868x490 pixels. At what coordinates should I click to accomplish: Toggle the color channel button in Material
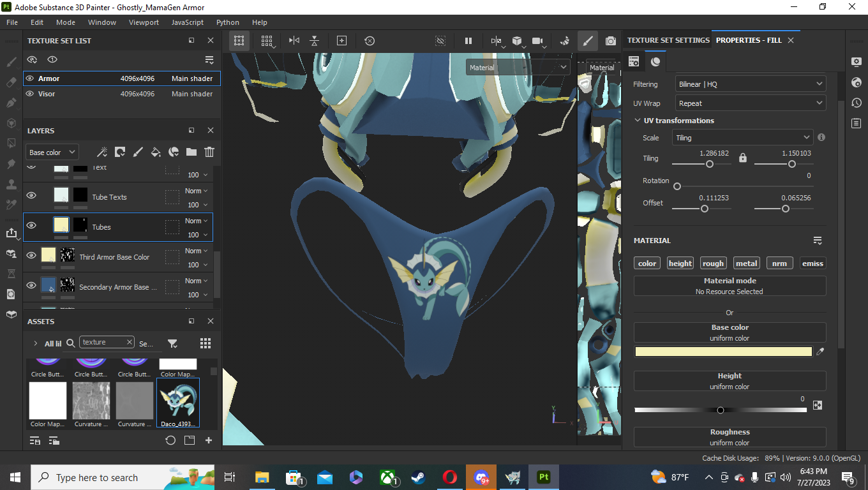tap(647, 264)
